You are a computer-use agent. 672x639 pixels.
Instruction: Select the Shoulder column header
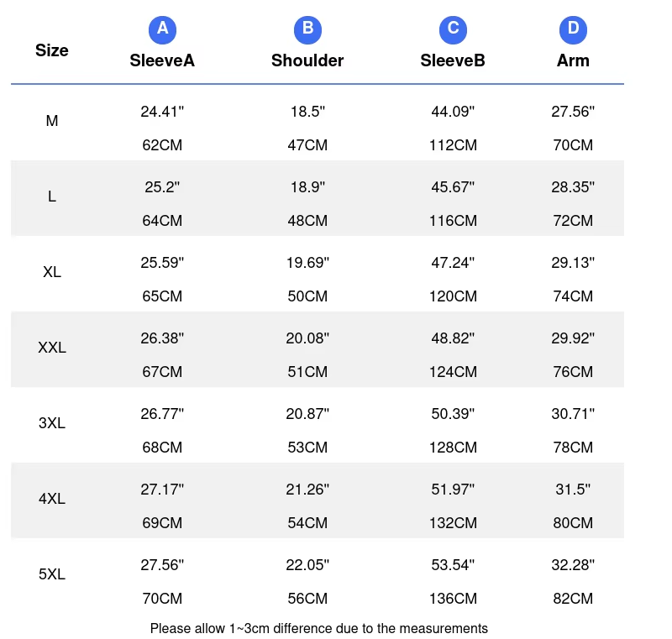tap(307, 60)
